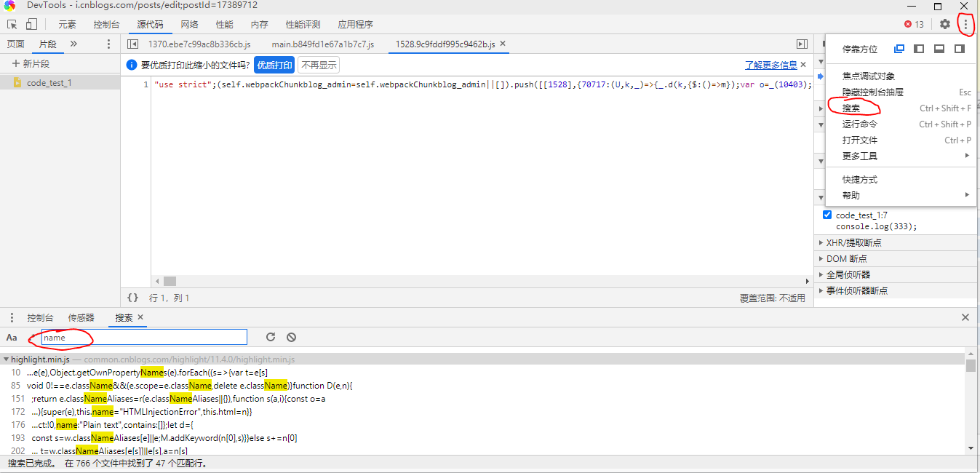
Task: Open the 页面 sidebar tab
Action: click(15, 44)
